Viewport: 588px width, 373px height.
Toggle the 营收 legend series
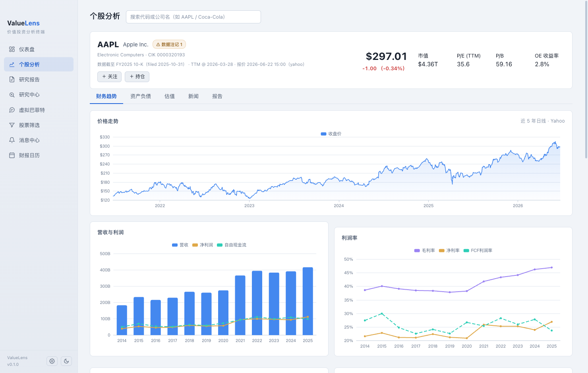(180, 245)
